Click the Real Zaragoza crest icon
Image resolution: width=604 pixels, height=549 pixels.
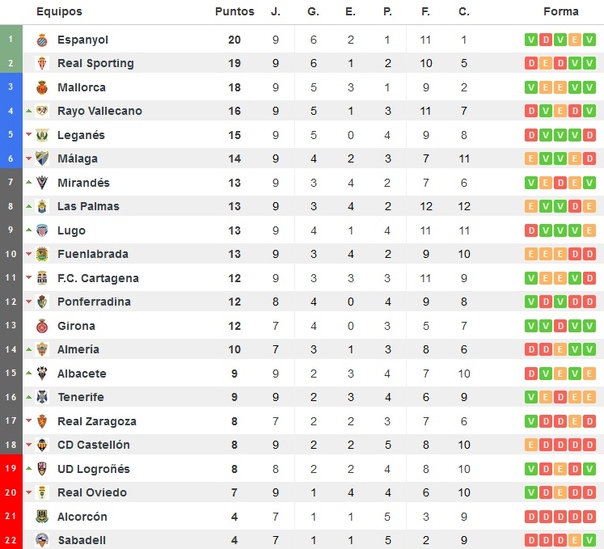[42, 422]
